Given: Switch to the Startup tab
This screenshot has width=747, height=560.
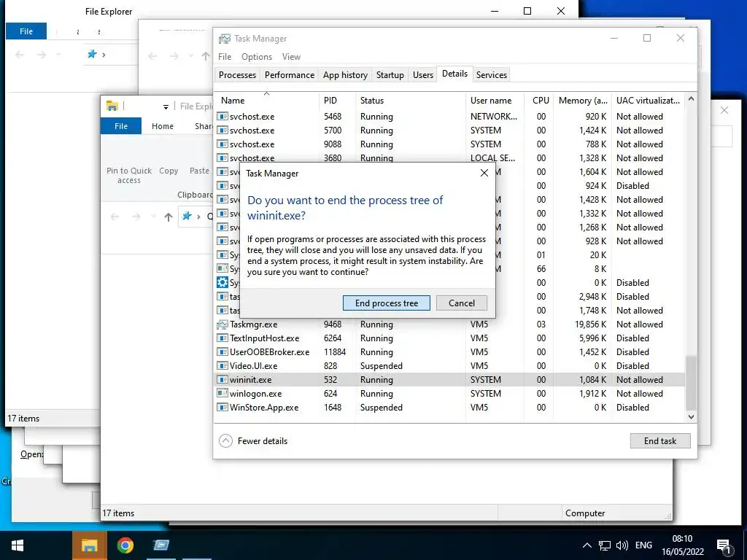Looking at the screenshot, I should [x=390, y=75].
